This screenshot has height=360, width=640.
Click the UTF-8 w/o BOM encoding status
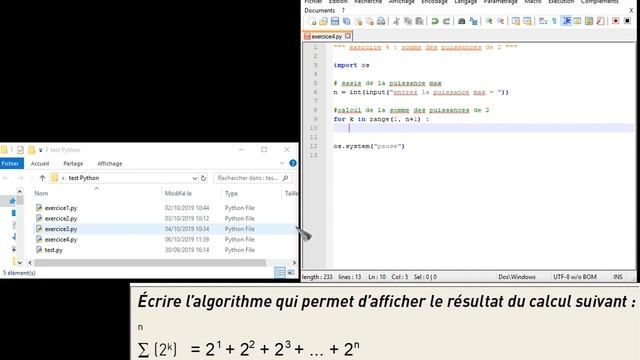point(575,277)
